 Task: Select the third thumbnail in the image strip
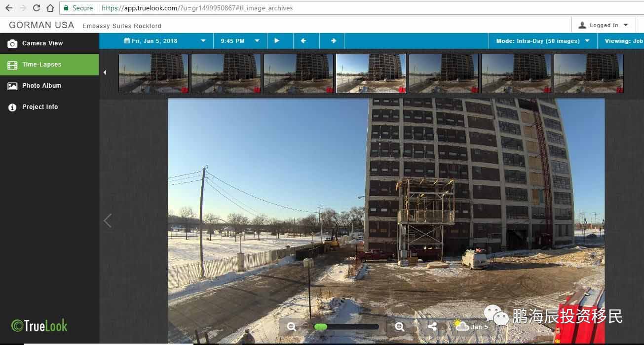pyautogui.click(x=299, y=73)
